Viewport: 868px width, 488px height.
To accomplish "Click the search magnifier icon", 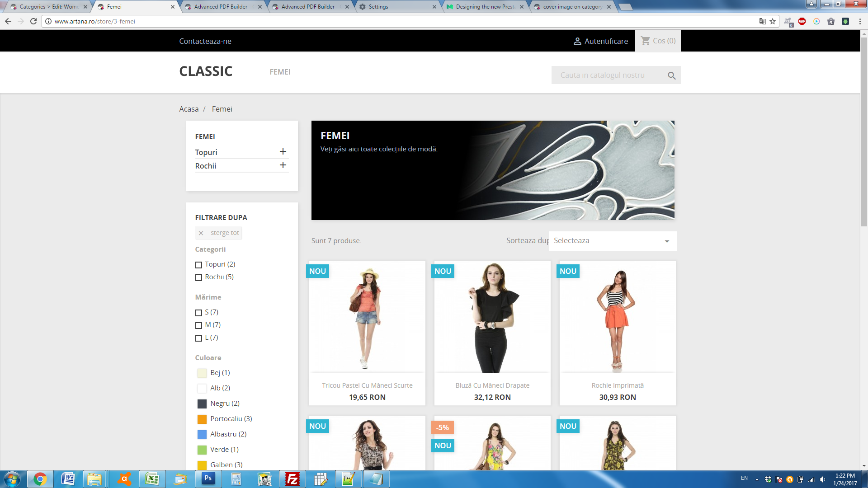I will pyautogui.click(x=671, y=75).
